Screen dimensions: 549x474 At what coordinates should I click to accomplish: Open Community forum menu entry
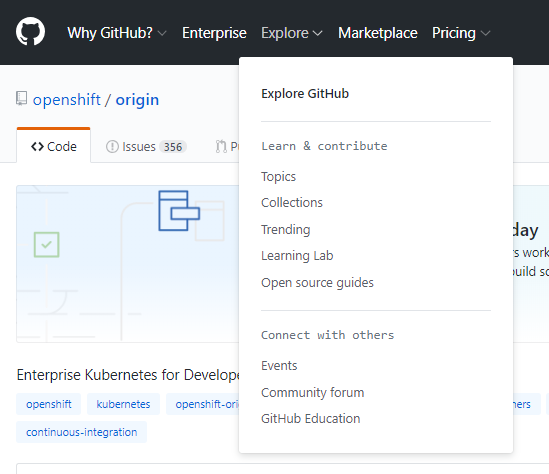(x=313, y=392)
